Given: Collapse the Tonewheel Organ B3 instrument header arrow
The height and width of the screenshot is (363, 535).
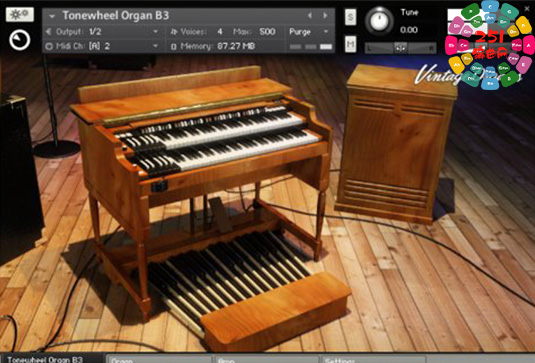Looking at the screenshot, I should 52,16.
